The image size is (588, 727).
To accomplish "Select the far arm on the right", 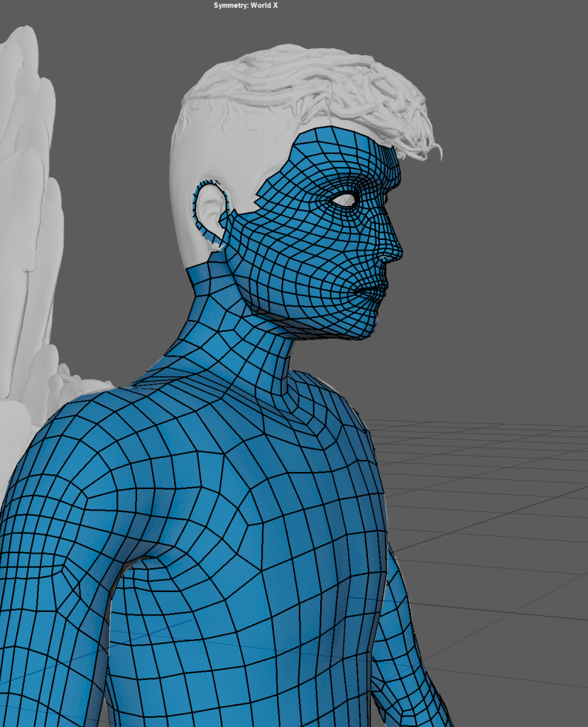I will tap(405, 639).
